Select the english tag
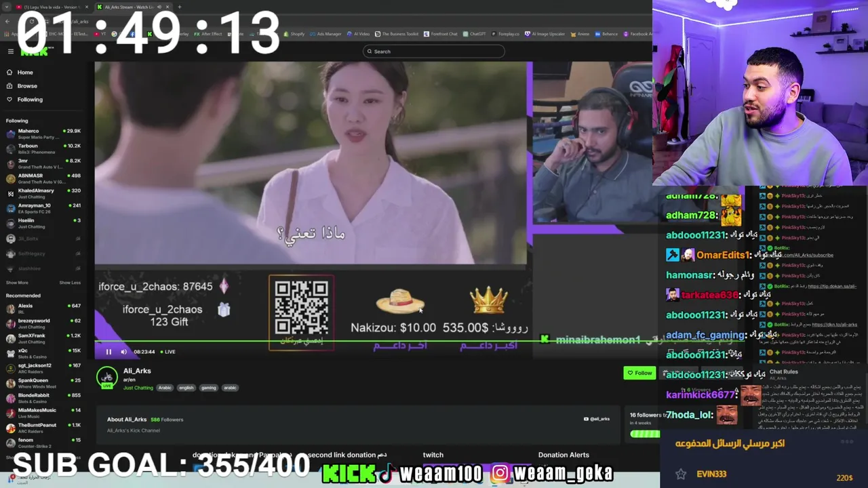The image size is (868, 488). [186, 388]
